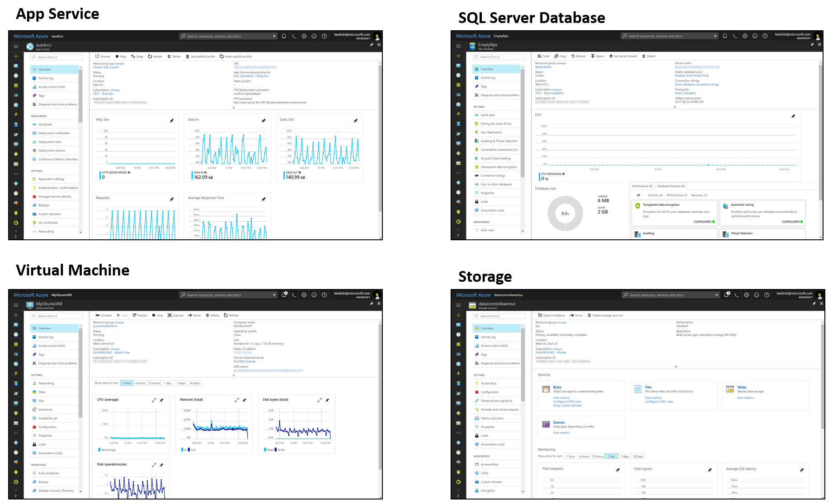The height and width of the screenshot is (504, 833).
Task: Select 30 days range in Virtual Machine
Action: [194, 383]
